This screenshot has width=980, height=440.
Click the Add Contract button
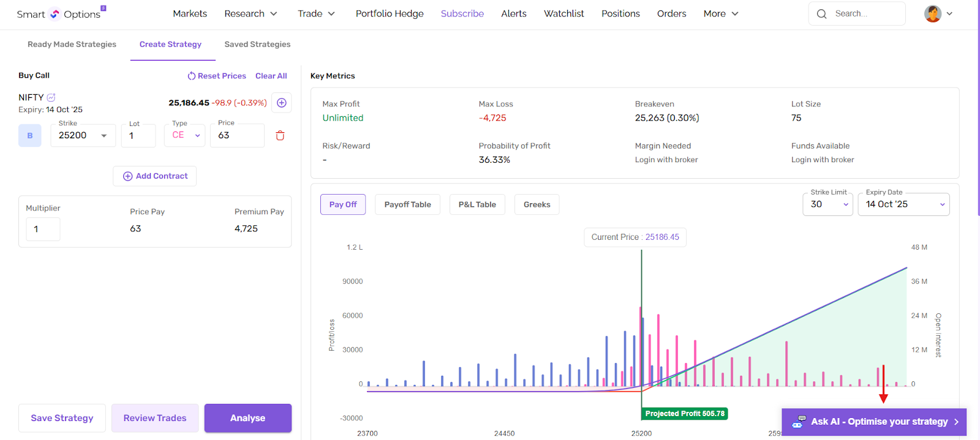pyautogui.click(x=155, y=176)
